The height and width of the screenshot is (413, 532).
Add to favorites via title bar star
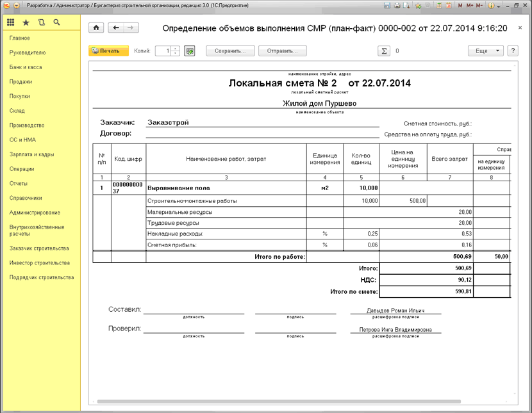(418, 5)
